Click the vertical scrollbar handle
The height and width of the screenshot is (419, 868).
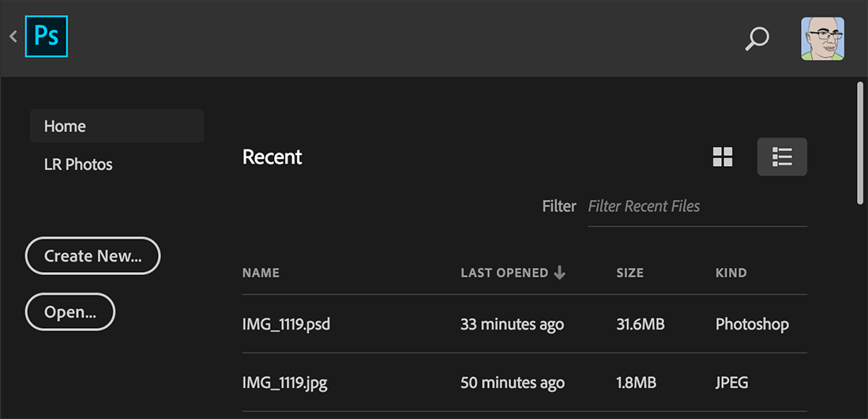pyautogui.click(x=859, y=143)
